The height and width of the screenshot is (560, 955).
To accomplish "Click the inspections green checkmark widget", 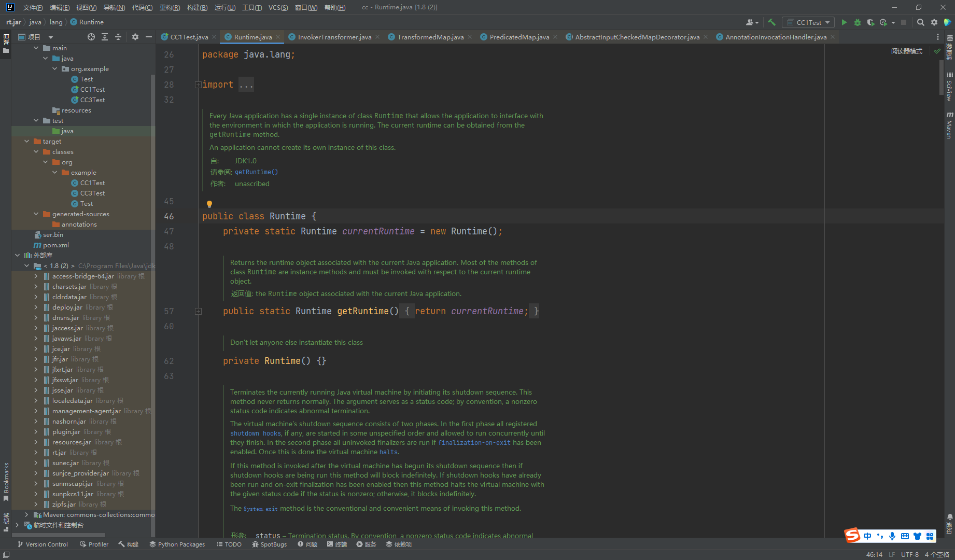I will 937,51.
